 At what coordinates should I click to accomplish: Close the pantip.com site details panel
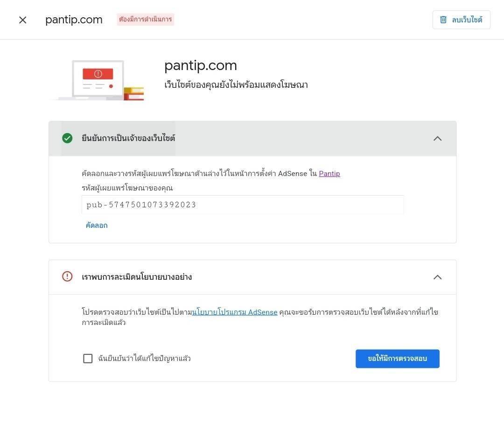(x=22, y=20)
